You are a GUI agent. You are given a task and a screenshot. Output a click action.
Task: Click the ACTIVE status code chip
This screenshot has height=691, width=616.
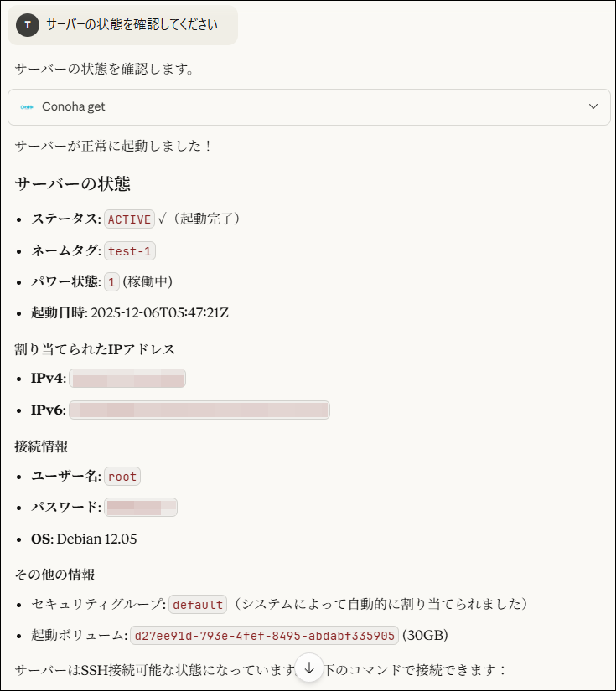pyautogui.click(x=130, y=219)
